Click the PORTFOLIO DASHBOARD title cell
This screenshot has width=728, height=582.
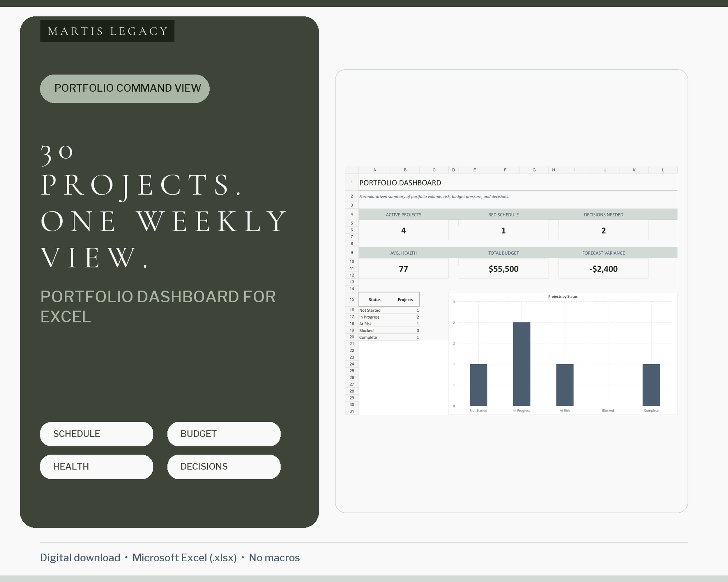pos(400,182)
